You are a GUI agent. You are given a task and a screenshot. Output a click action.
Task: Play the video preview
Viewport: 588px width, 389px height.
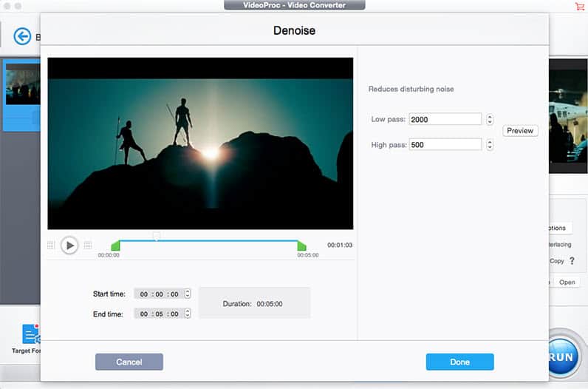69,246
